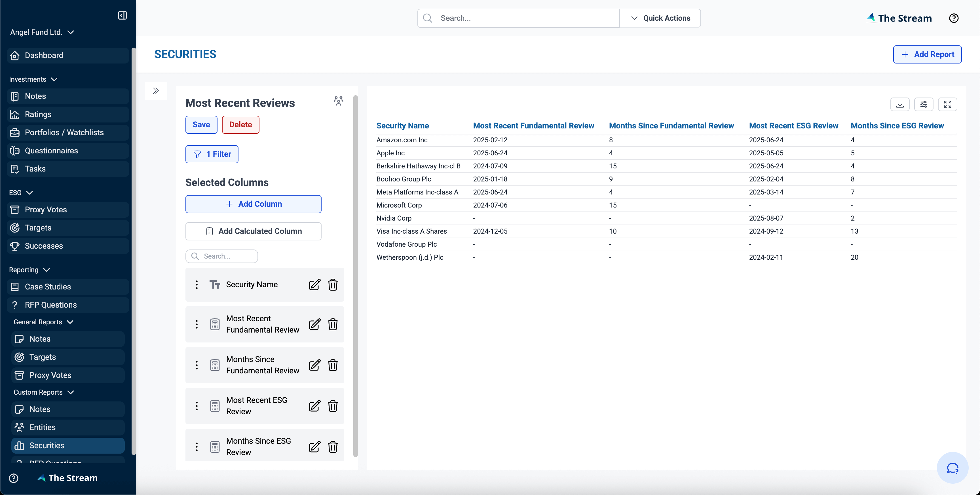The height and width of the screenshot is (495, 980).
Task: Switch to the Securities section
Action: click(47, 445)
